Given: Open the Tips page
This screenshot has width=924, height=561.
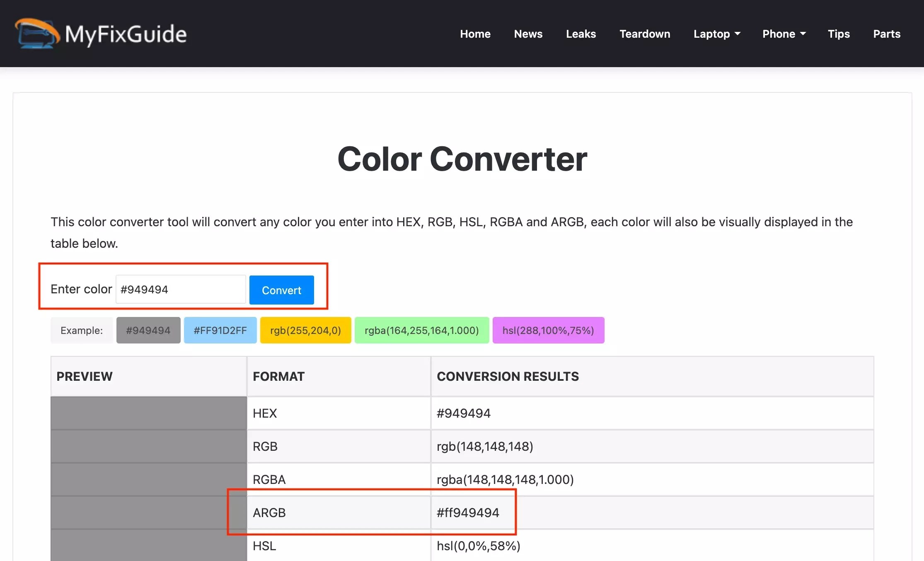Looking at the screenshot, I should (838, 34).
